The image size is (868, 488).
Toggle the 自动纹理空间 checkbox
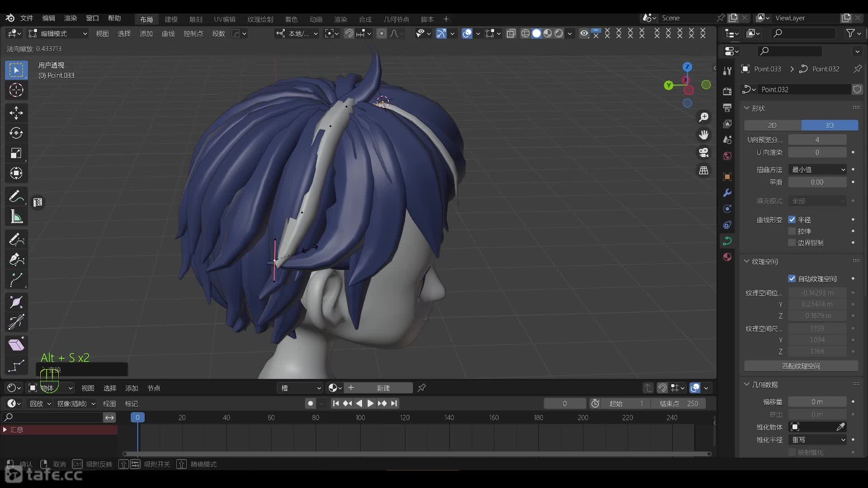792,279
